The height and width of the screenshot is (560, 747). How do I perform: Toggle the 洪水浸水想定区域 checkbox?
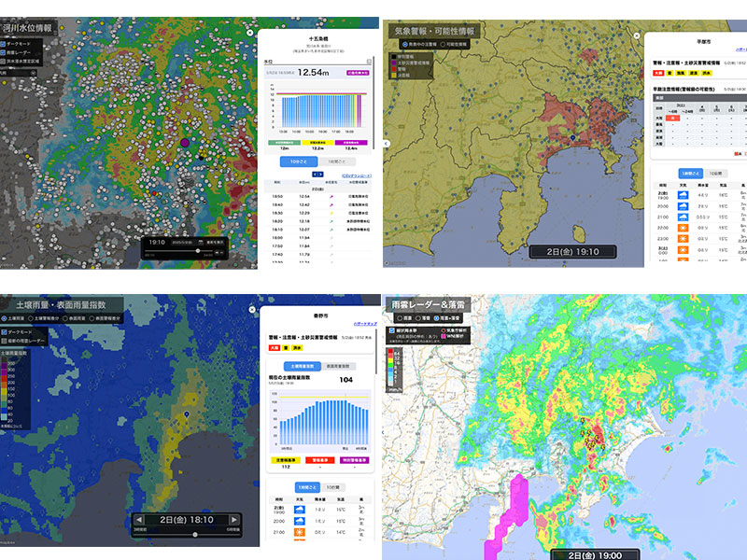7,63
